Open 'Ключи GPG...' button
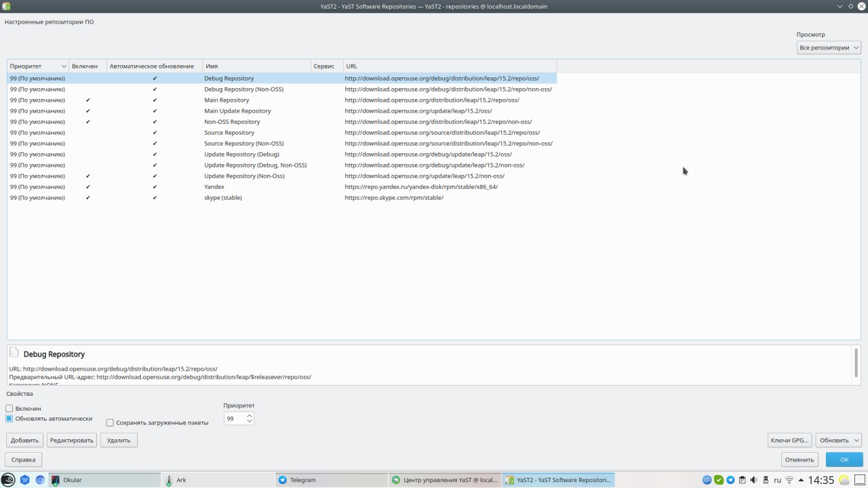The image size is (868, 488). click(790, 441)
